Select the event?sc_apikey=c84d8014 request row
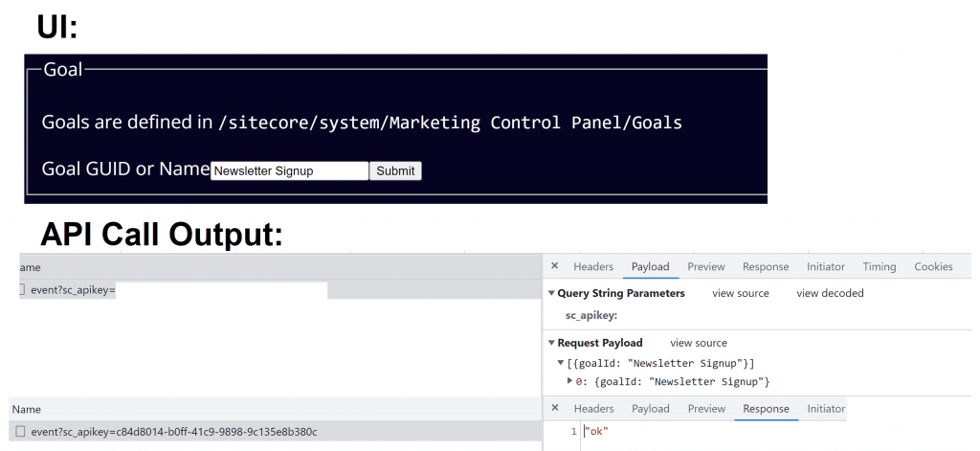The image size is (980, 451). tap(275, 431)
